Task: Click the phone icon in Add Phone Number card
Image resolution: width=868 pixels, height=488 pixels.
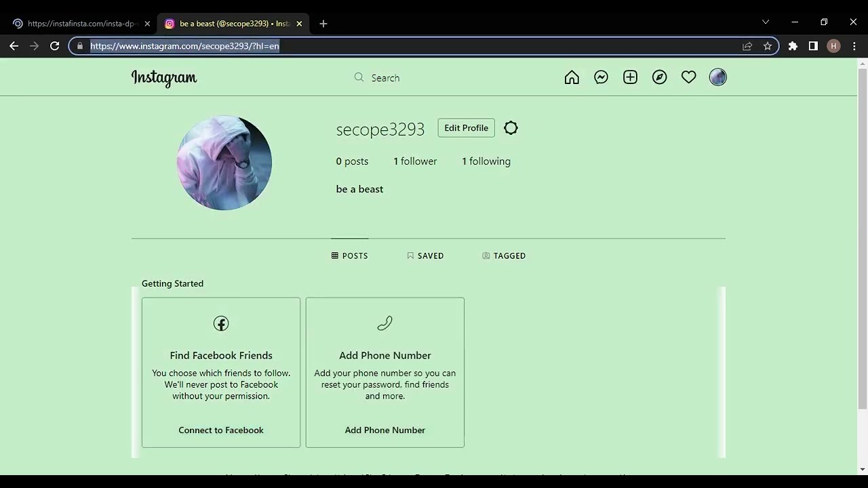Action: (x=384, y=323)
